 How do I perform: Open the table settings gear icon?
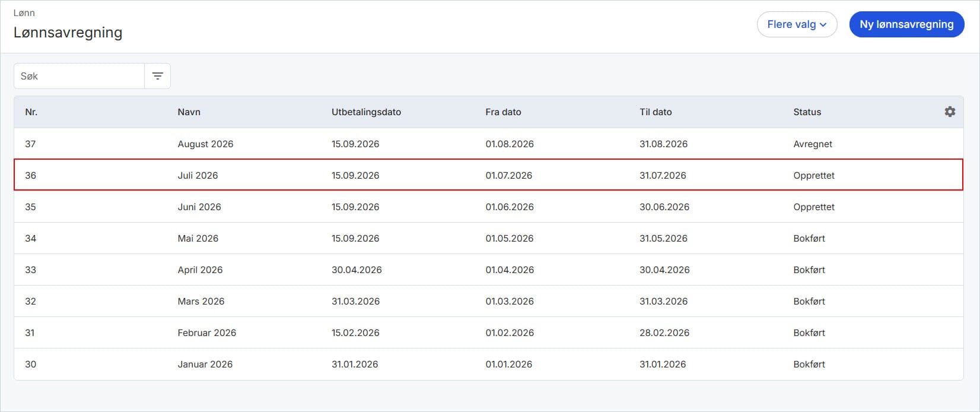coord(950,112)
